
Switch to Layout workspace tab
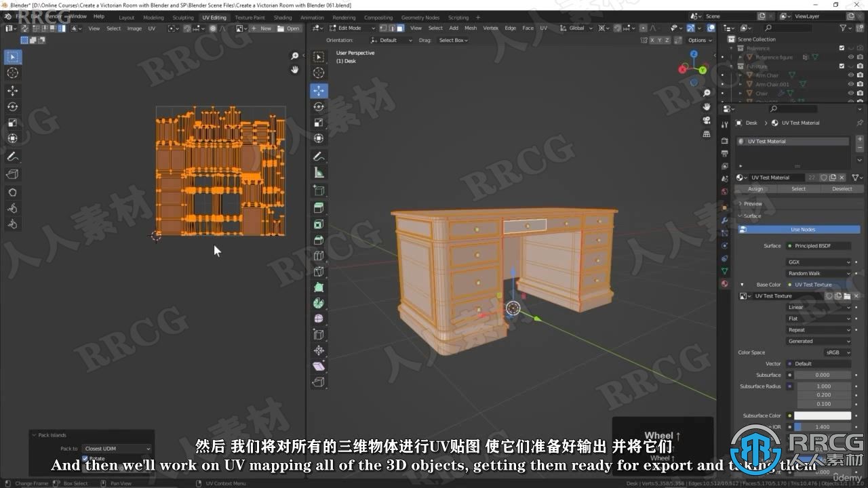pyautogui.click(x=127, y=17)
